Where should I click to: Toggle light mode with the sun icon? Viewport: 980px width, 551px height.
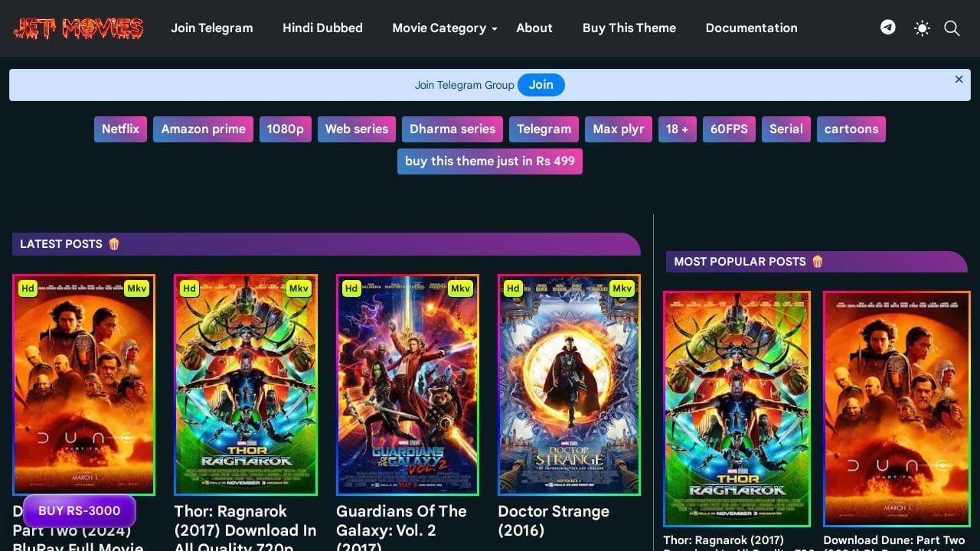921,28
